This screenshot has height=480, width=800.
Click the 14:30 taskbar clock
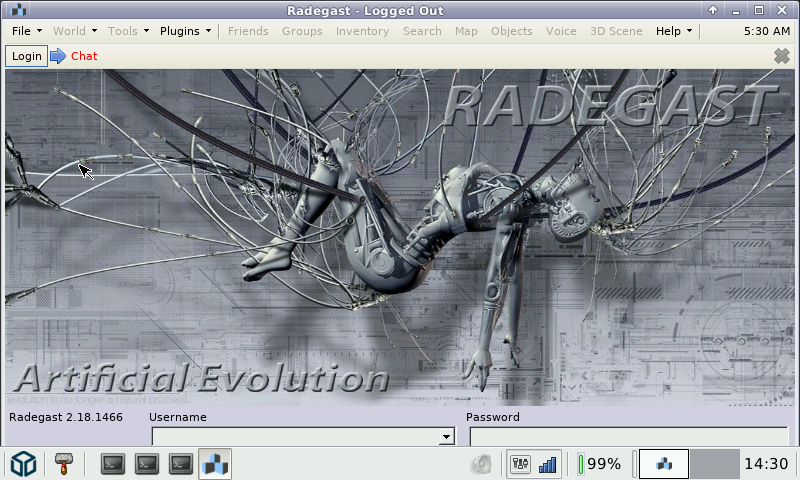click(766, 464)
